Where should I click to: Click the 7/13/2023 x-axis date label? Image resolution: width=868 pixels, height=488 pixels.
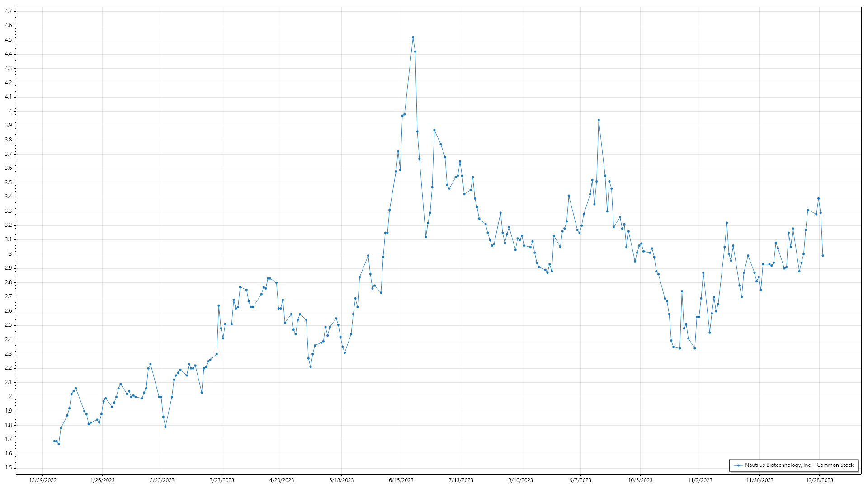[461, 480]
